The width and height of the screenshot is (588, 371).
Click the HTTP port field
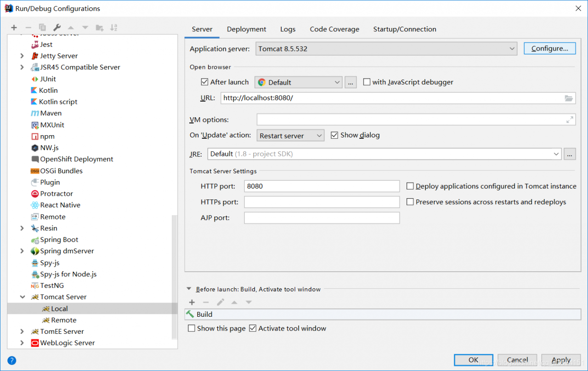coord(322,186)
